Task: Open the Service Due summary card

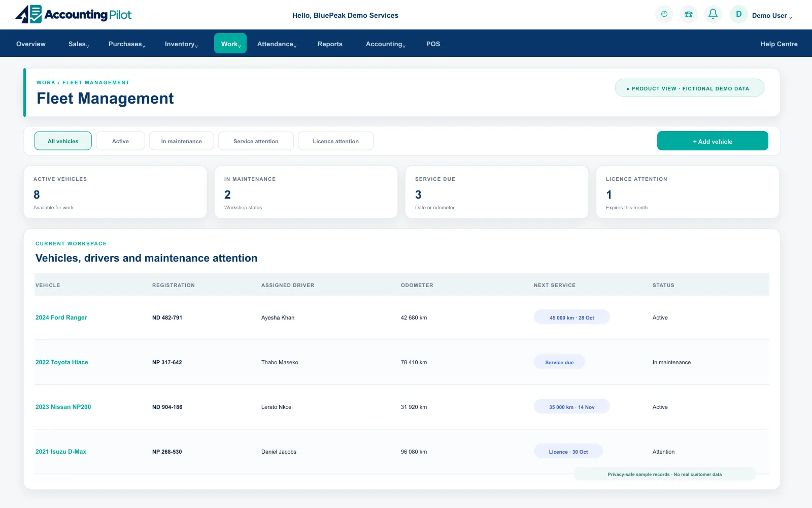Action: coord(497,193)
